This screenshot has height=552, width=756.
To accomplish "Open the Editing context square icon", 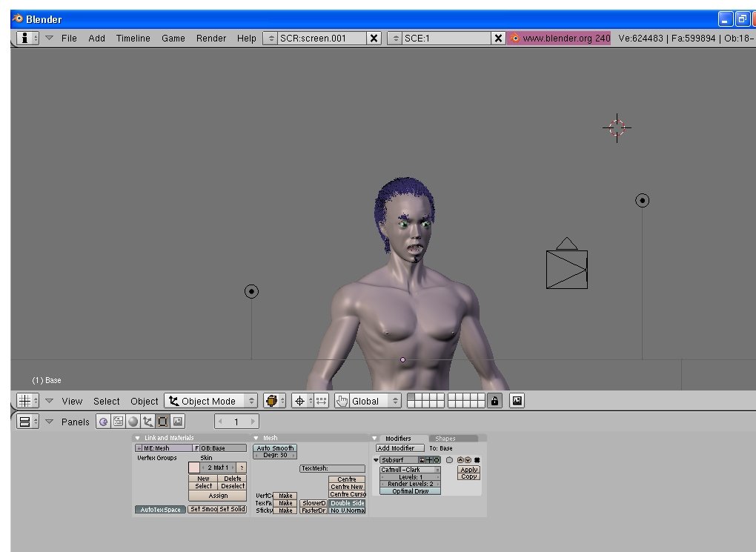I will pos(163,422).
